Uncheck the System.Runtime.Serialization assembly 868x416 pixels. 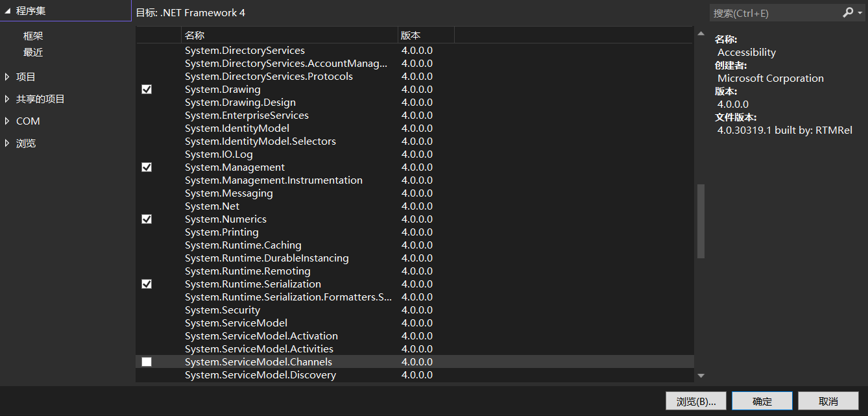147,284
